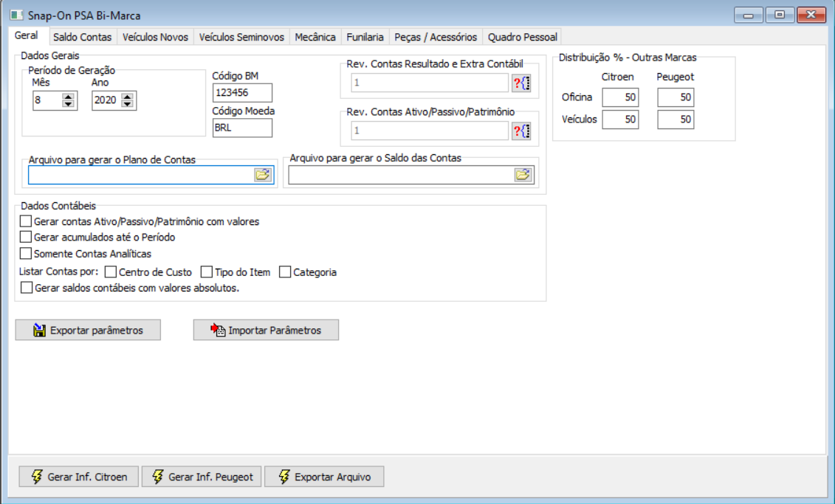Open query helper for Rev. Contas Ativo/Passivo/Patrimônio

(521, 131)
